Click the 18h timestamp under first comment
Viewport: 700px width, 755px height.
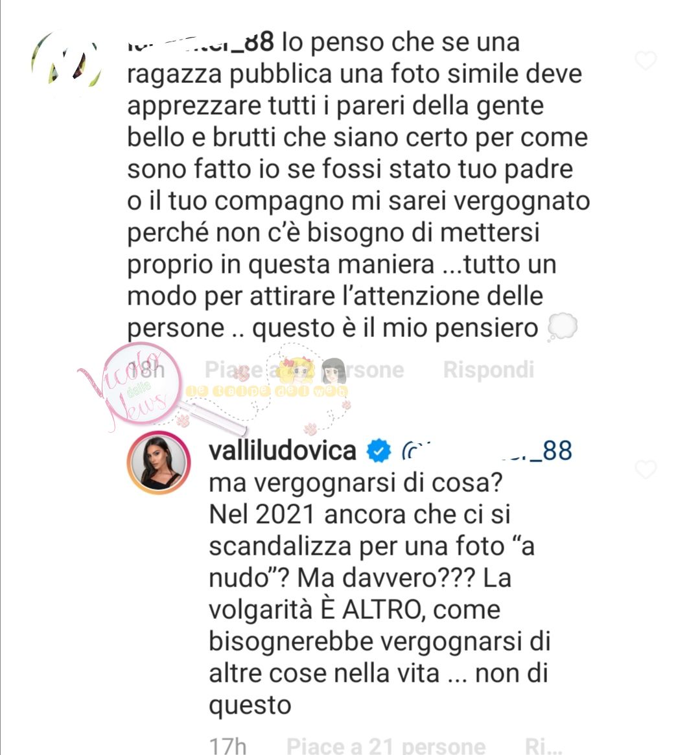147,370
